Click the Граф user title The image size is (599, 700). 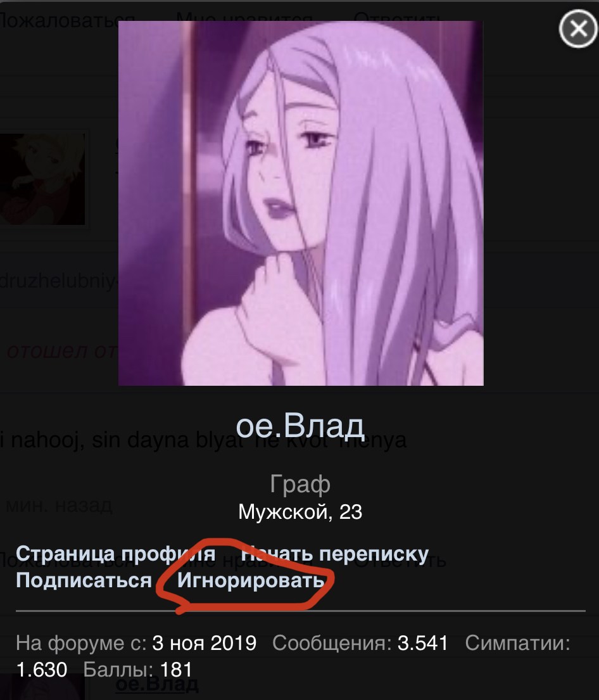(300, 484)
